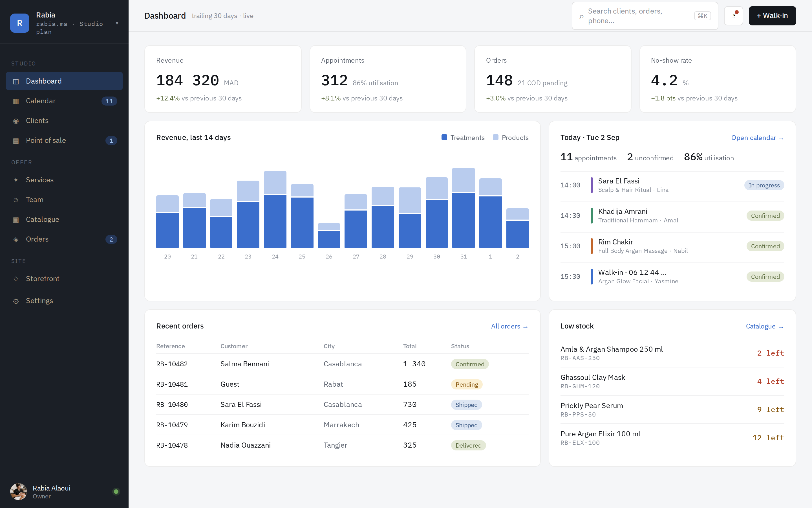Click the Treatments legend color swatch

coord(444,137)
